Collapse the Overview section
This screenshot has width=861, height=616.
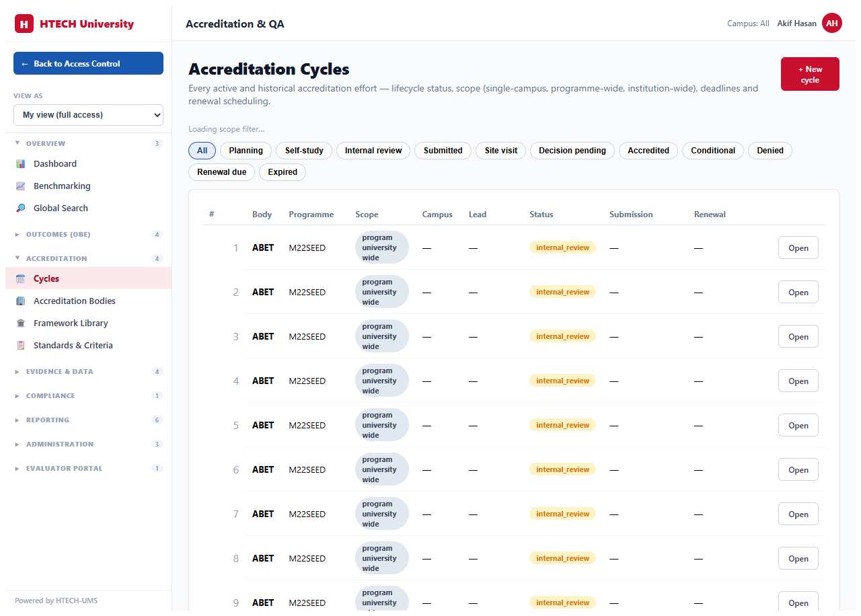(88, 143)
